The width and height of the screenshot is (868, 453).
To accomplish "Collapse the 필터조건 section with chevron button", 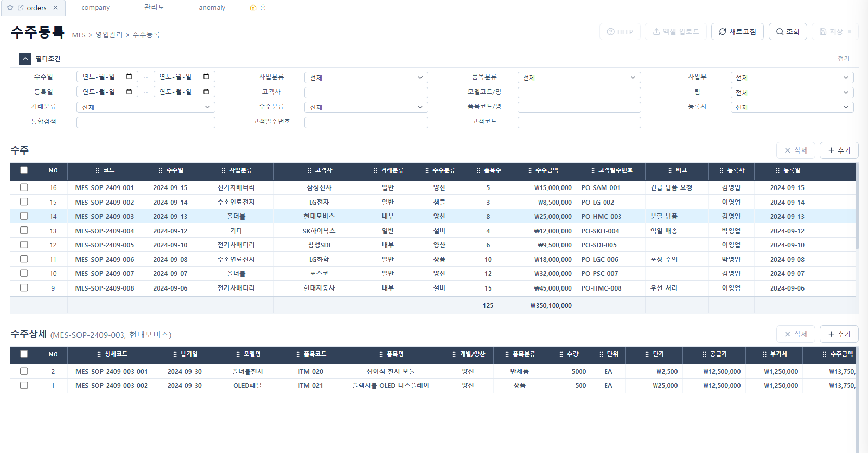I will click(25, 59).
